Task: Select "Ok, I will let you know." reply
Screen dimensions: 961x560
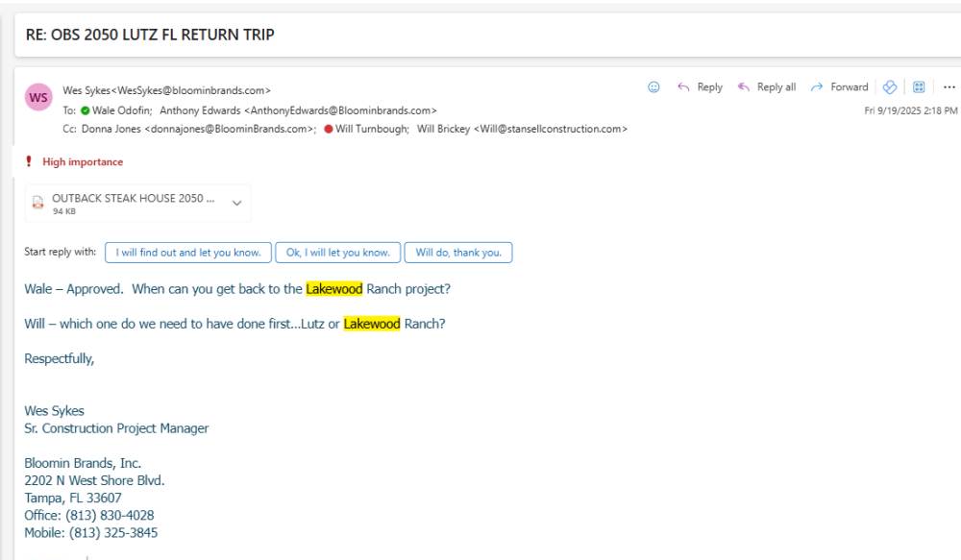Action: coord(338,253)
